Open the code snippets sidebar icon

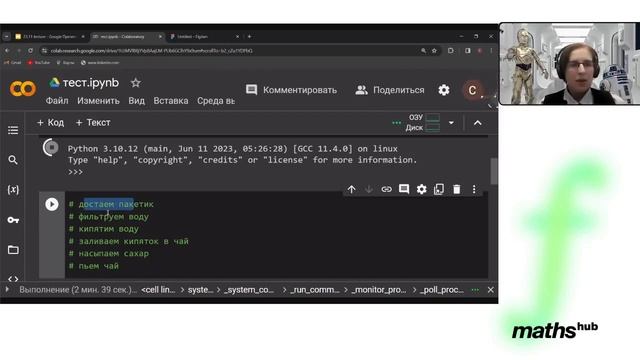[13, 279]
